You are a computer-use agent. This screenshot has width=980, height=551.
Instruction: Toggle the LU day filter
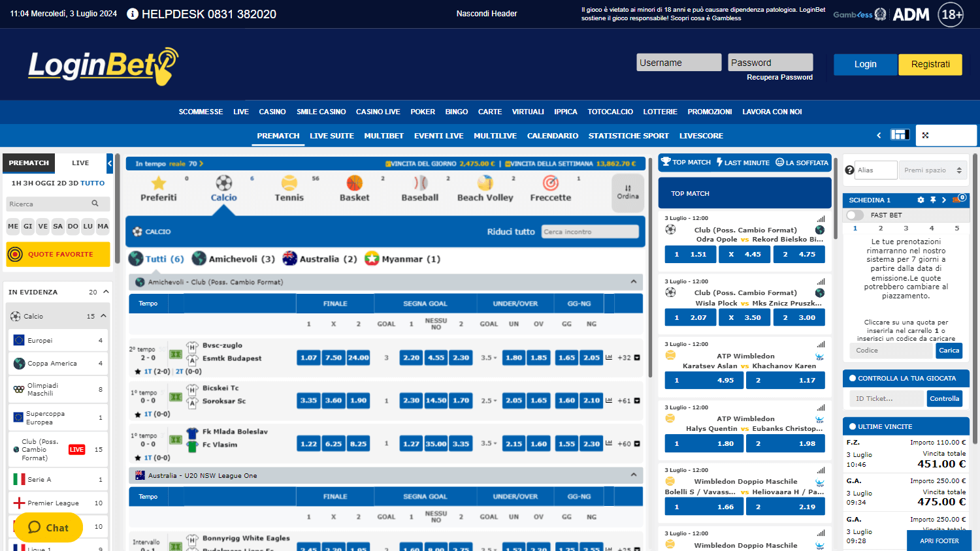(x=88, y=226)
